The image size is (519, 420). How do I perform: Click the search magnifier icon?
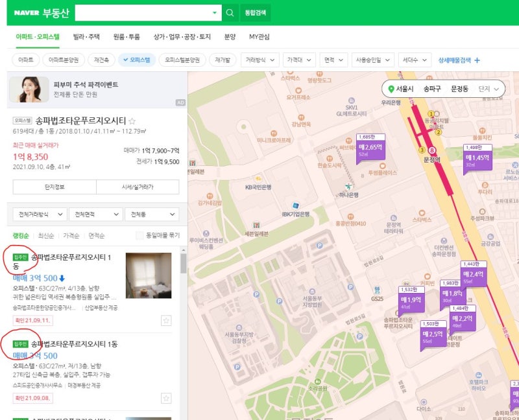click(x=230, y=13)
